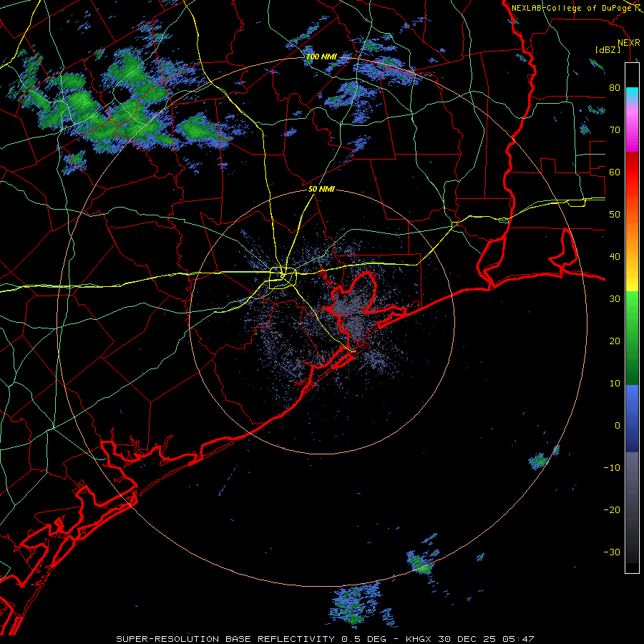644x644 pixels.
Task: Click the green band of the color bar
Action: click(x=632, y=338)
